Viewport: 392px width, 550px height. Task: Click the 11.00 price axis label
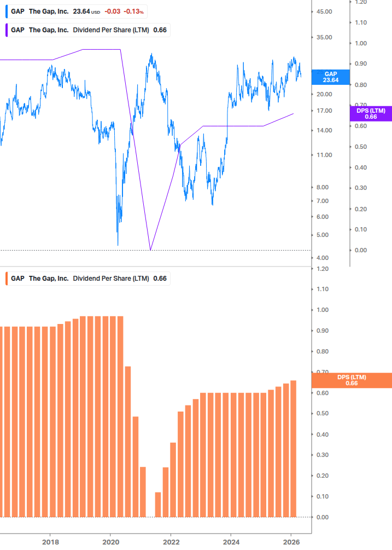click(324, 155)
